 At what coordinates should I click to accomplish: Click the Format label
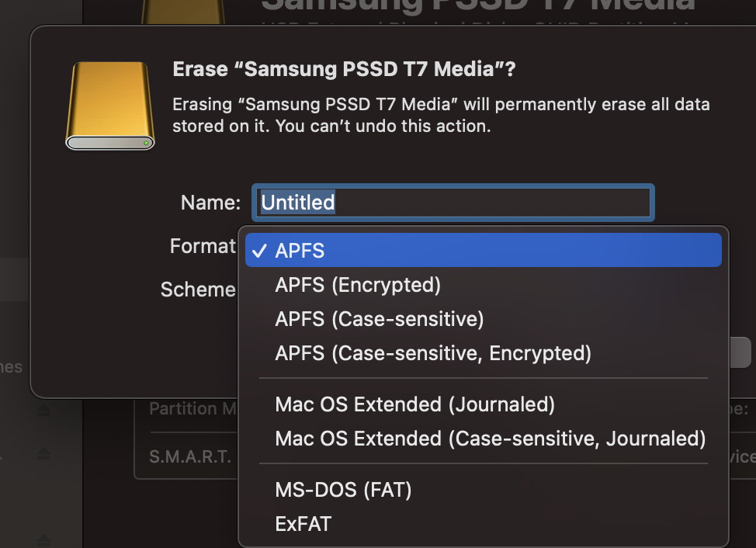pos(203,246)
